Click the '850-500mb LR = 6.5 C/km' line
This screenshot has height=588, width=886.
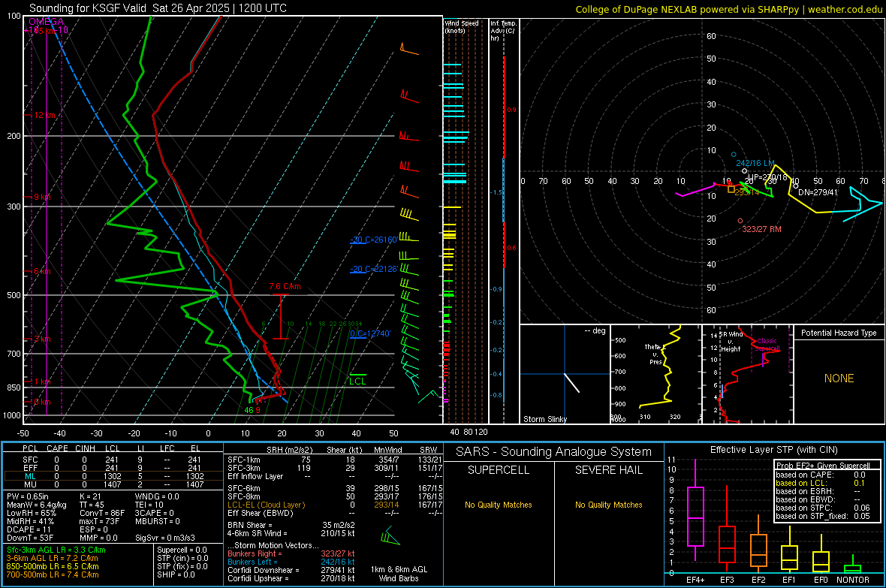pos(52,566)
